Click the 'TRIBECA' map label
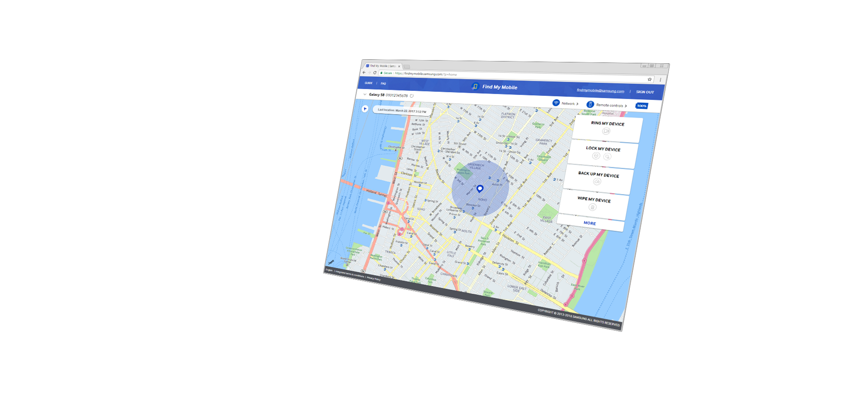Image resolution: width=868 pixels, height=407 pixels. (x=390, y=252)
